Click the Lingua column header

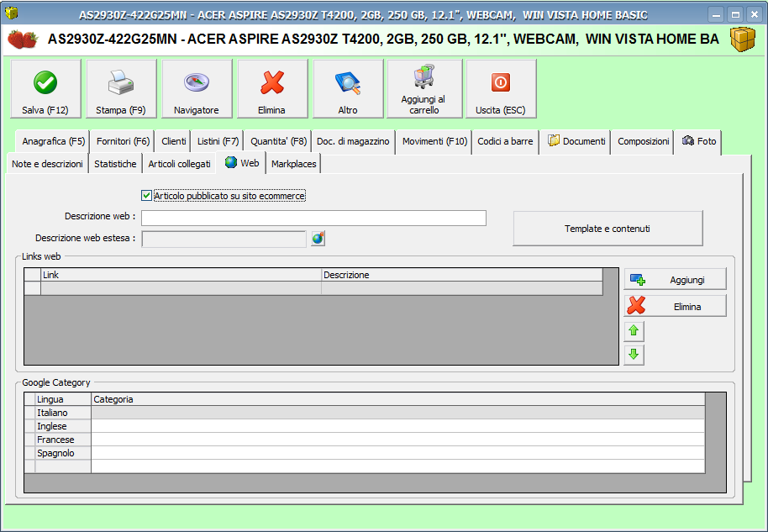[x=63, y=399]
